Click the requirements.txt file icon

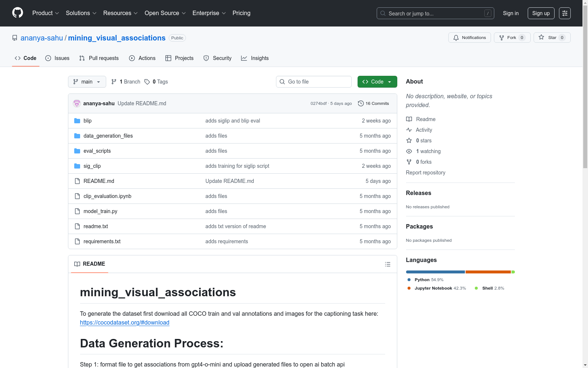click(x=77, y=241)
